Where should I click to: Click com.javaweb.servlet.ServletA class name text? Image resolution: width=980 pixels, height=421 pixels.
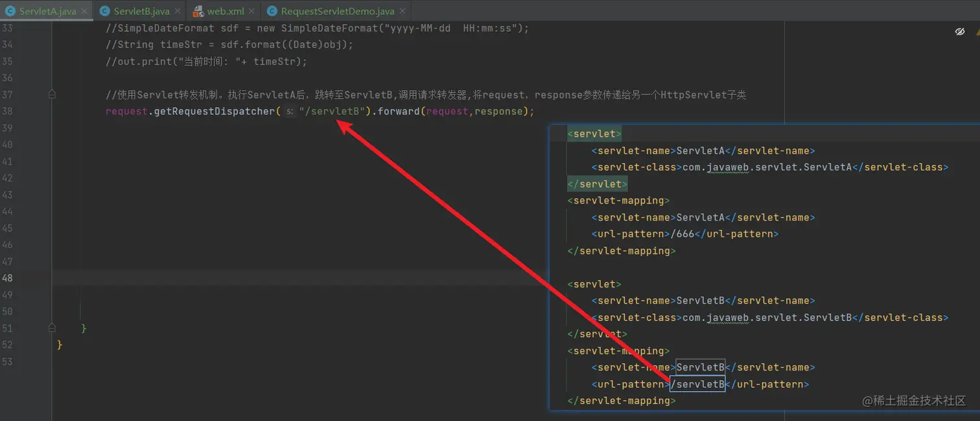[767, 167]
